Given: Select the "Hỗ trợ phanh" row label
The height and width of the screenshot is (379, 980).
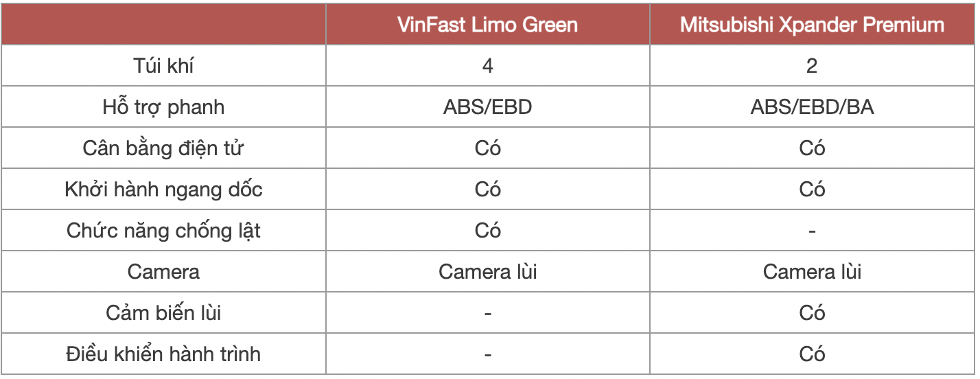Looking at the screenshot, I should (x=163, y=107).
